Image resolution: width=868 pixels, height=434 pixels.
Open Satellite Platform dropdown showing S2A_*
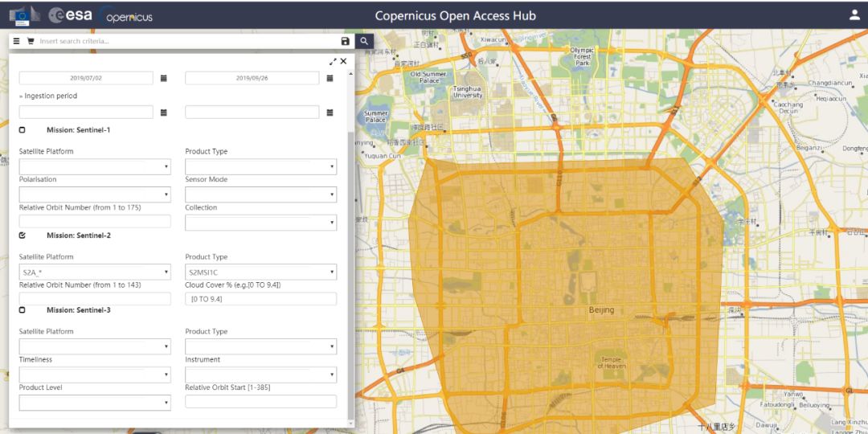(x=95, y=272)
